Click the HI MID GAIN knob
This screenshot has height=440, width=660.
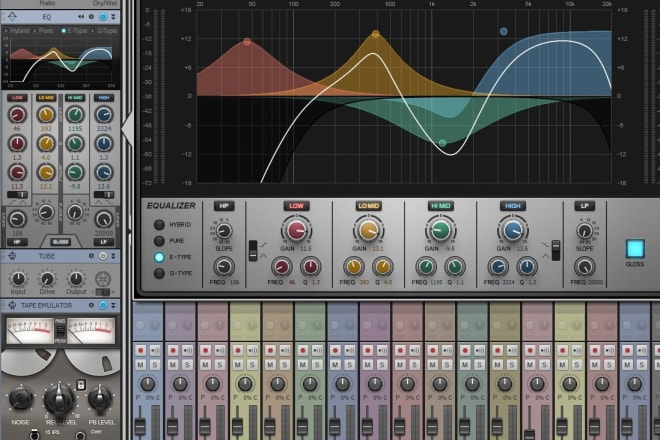440,230
